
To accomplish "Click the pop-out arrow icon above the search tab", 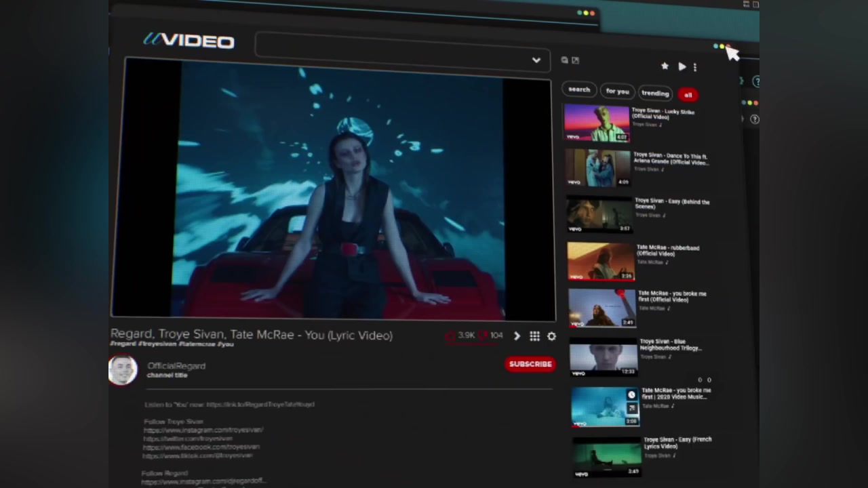I will [x=575, y=60].
